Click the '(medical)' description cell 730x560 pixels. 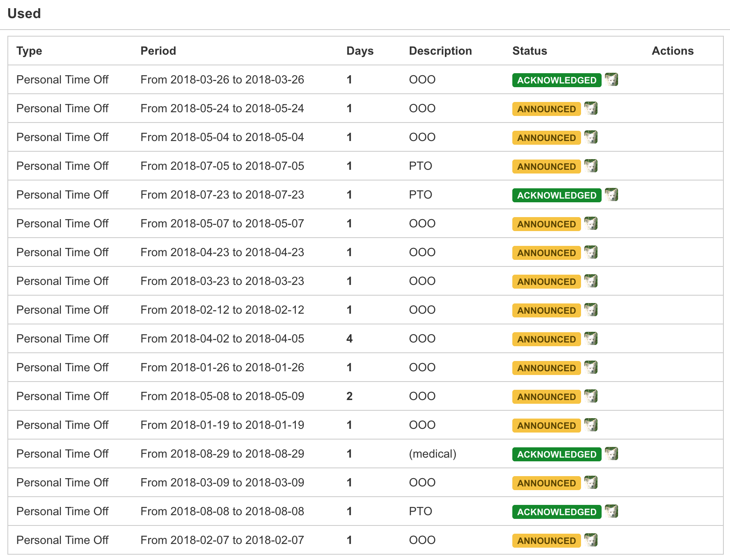click(433, 454)
